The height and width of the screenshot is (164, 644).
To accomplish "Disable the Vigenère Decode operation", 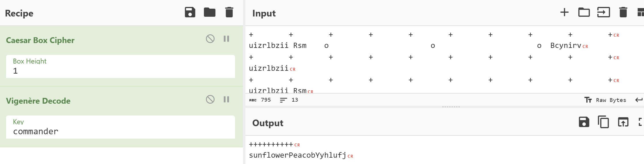I will click(210, 99).
